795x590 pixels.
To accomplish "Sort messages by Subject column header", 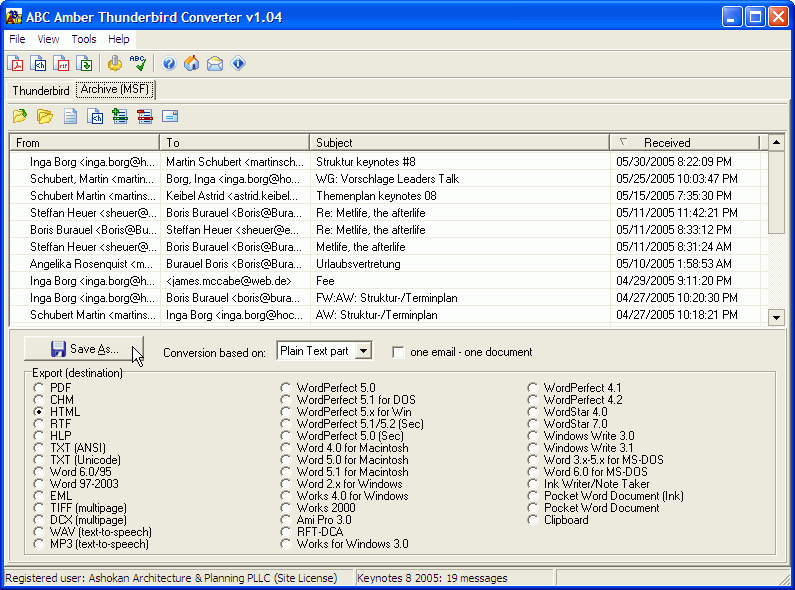I will (460, 143).
